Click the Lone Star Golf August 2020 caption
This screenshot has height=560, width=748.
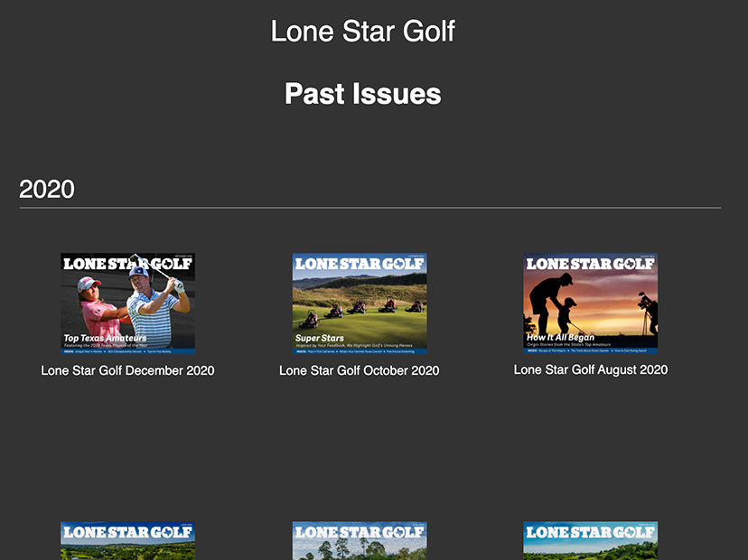591,369
